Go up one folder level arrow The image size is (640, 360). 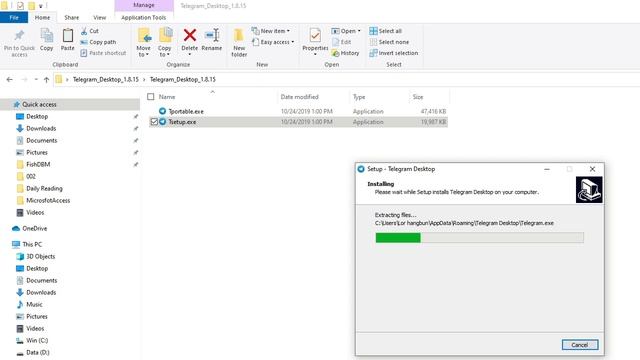click(47, 80)
